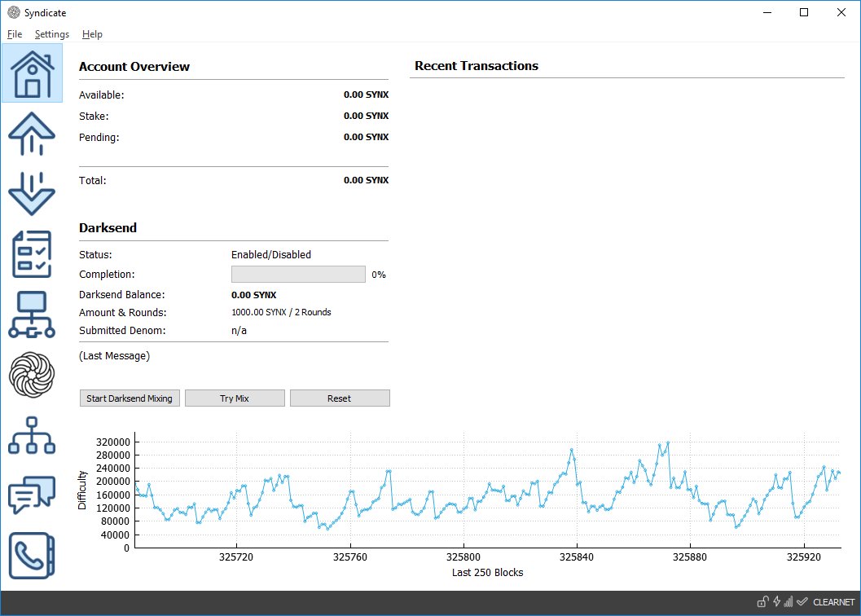Open the Send coins up-arrow icon
Viewport: 861px width, 616px height.
click(x=32, y=134)
